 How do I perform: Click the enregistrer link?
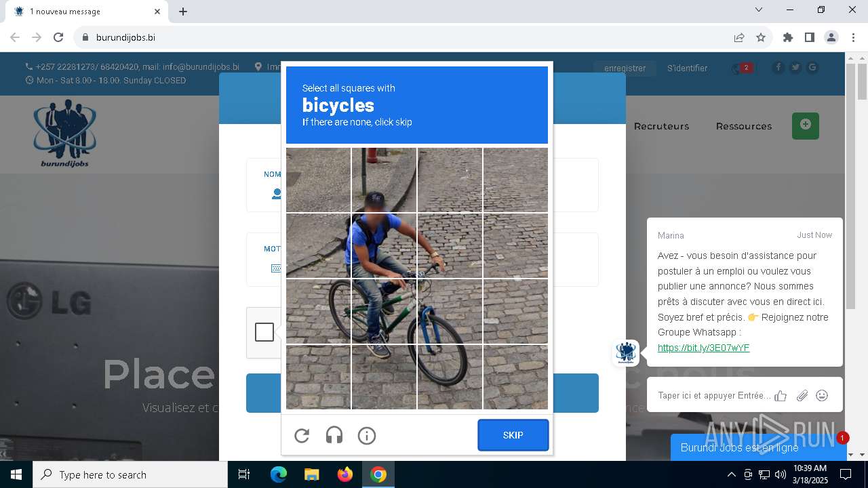625,68
